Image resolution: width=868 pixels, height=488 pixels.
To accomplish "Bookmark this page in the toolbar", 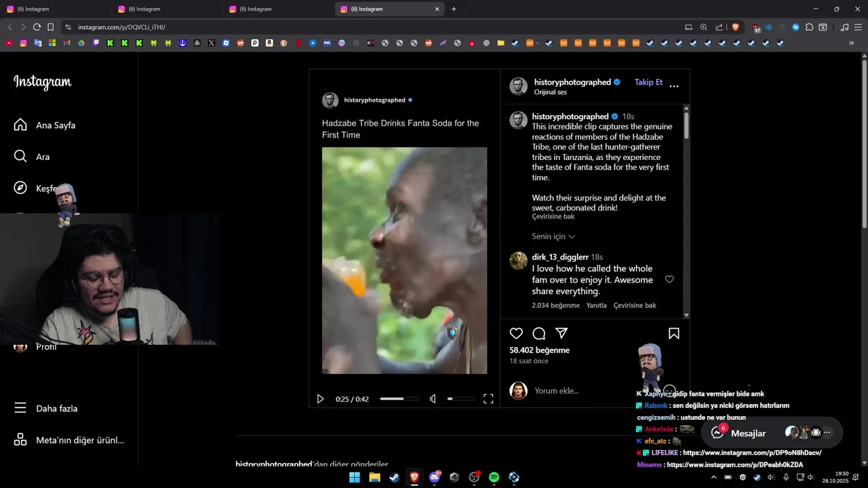I will pyautogui.click(x=50, y=27).
